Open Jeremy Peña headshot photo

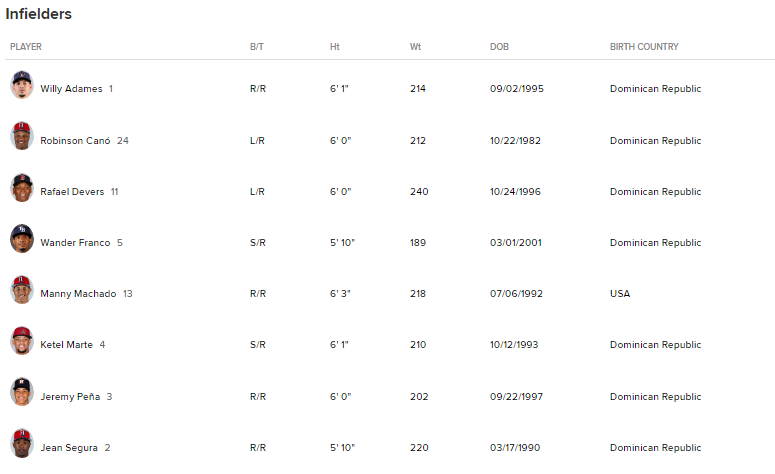pos(22,392)
